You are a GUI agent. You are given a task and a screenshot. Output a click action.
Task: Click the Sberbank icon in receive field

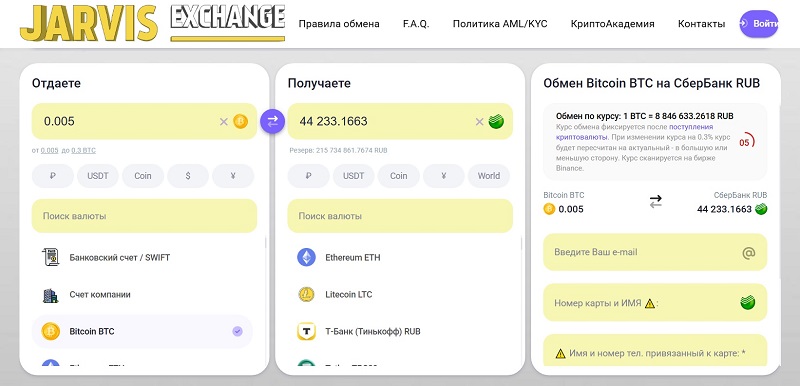click(496, 121)
